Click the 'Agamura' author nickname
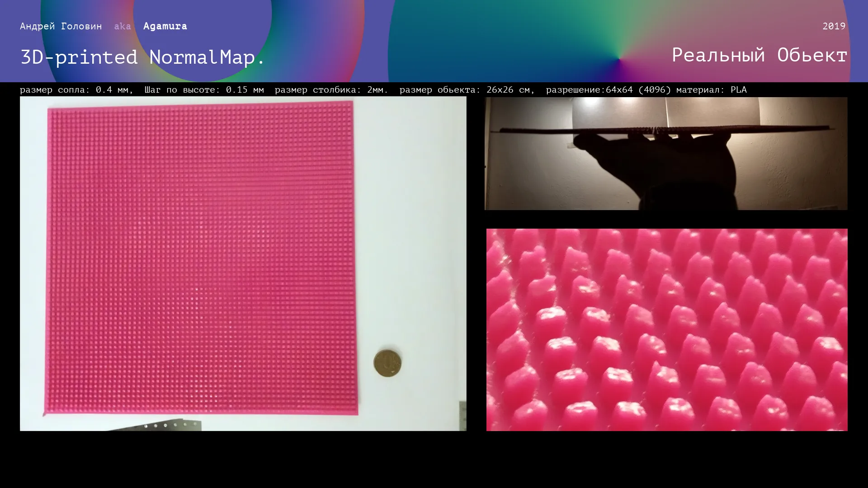 coord(165,26)
